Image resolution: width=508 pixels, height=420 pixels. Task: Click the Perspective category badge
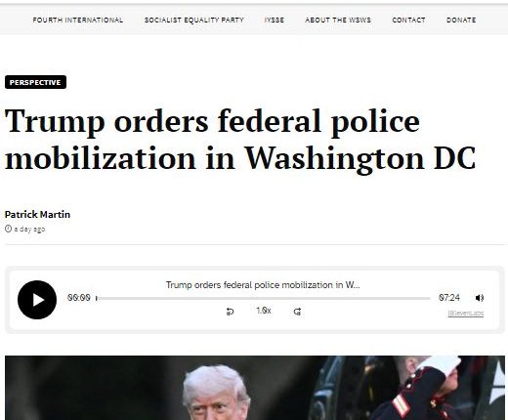[x=35, y=82]
